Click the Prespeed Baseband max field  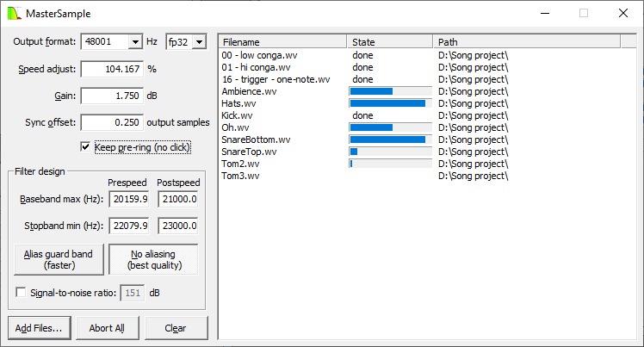[x=129, y=199]
